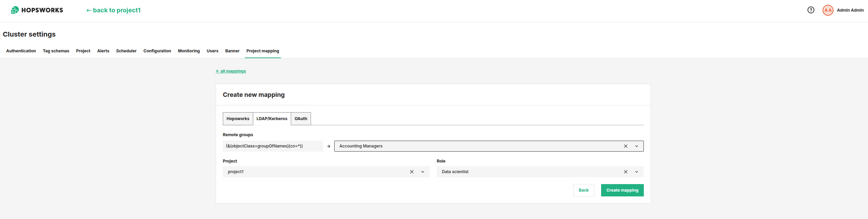Switch to the Authentication tab

coord(21,51)
